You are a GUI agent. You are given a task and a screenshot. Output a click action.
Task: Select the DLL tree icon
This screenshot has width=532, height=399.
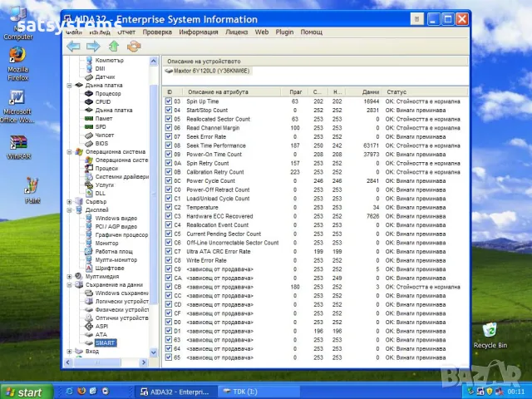click(89, 193)
